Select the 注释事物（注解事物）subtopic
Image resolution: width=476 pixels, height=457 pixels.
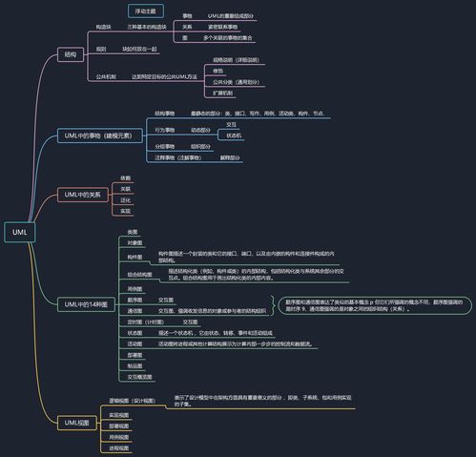click(178, 157)
